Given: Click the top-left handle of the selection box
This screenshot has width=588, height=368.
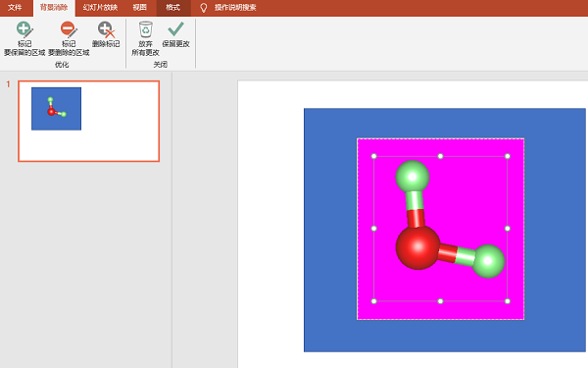Looking at the screenshot, I should [374, 156].
